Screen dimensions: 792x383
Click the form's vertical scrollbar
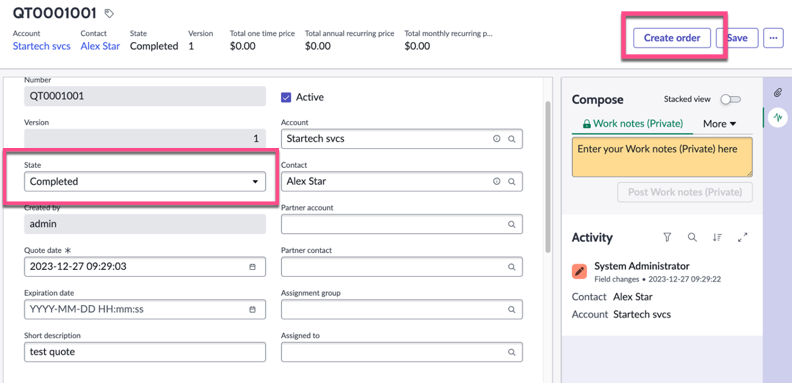(548, 177)
